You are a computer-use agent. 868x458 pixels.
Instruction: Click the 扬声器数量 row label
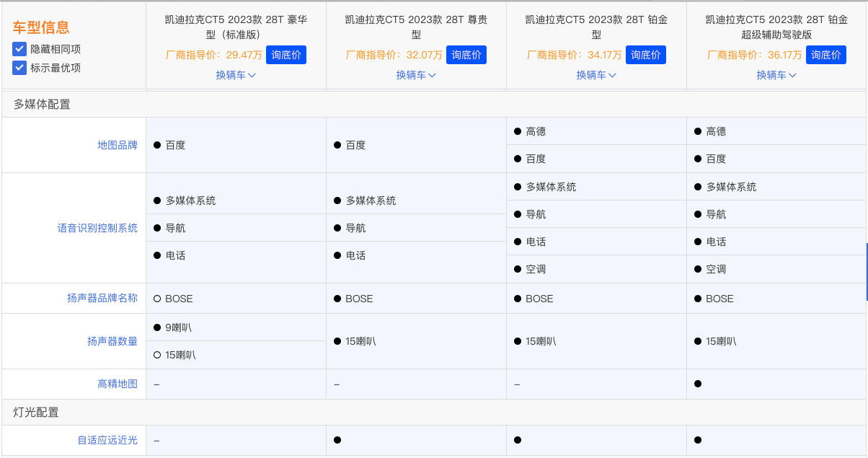[x=112, y=341]
